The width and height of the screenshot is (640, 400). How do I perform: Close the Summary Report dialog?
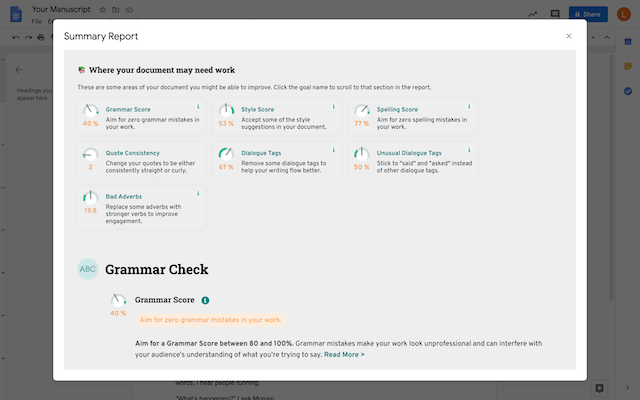569,36
